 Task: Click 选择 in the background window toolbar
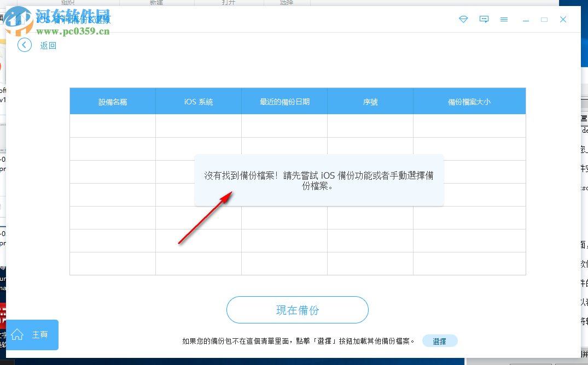click(x=287, y=2)
